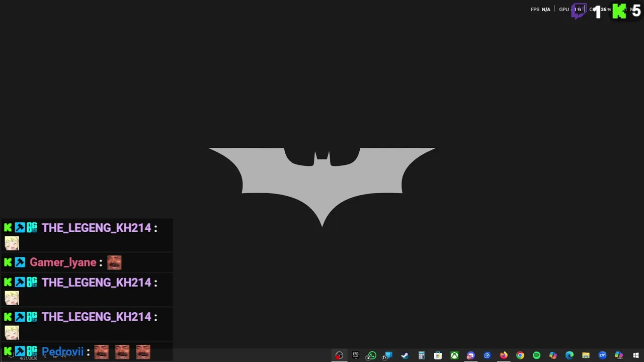
Task: Launch Steam from the taskbar
Action: (x=405, y=355)
